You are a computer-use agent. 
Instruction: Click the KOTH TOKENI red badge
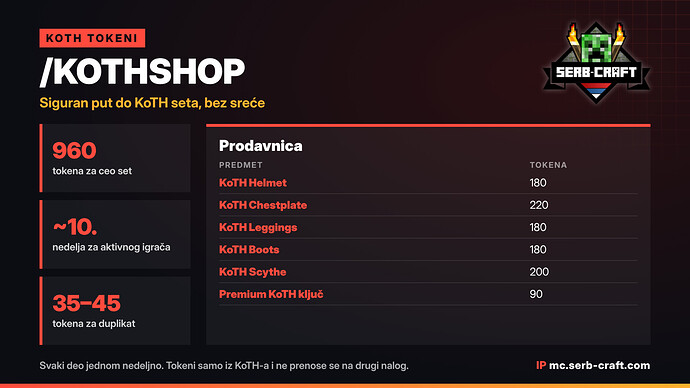[92, 38]
